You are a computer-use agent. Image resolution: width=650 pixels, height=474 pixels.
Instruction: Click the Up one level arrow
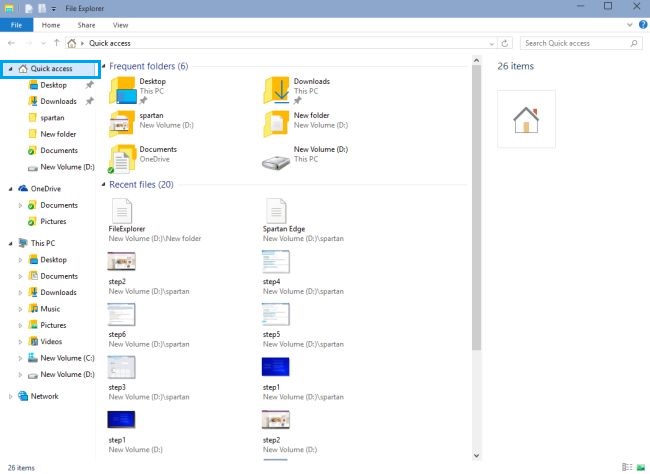(x=57, y=42)
